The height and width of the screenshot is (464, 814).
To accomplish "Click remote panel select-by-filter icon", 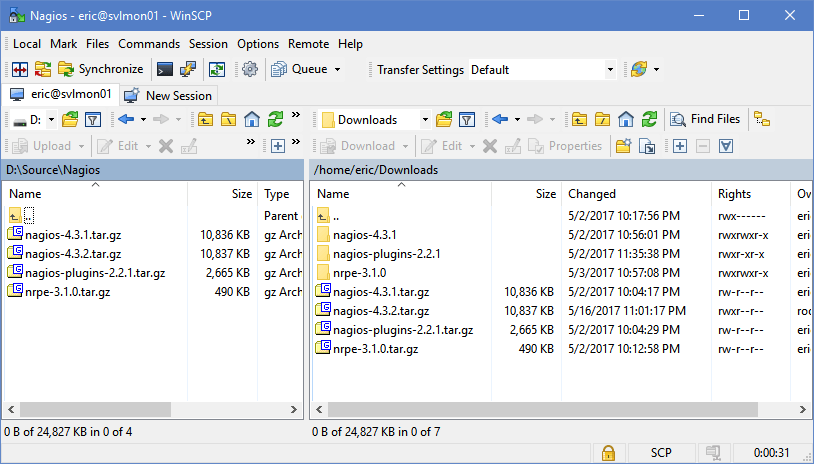I will [x=726, y=146].
